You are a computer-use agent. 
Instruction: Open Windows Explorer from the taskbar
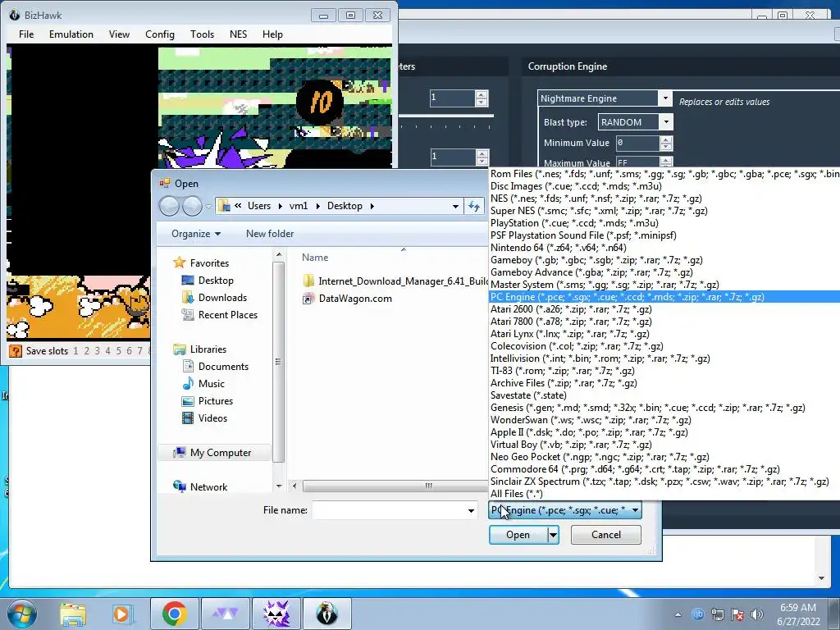(x=73, y=614)
